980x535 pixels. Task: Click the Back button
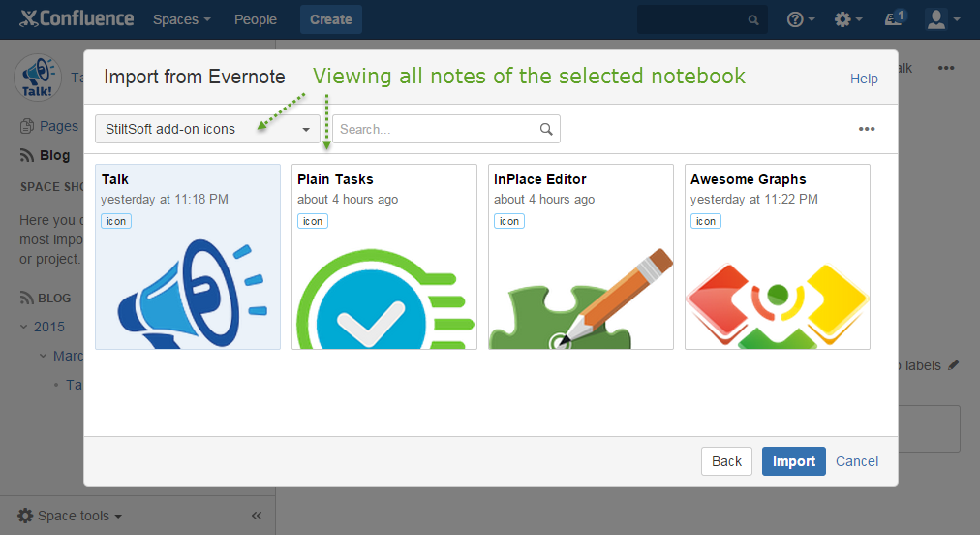726,461
